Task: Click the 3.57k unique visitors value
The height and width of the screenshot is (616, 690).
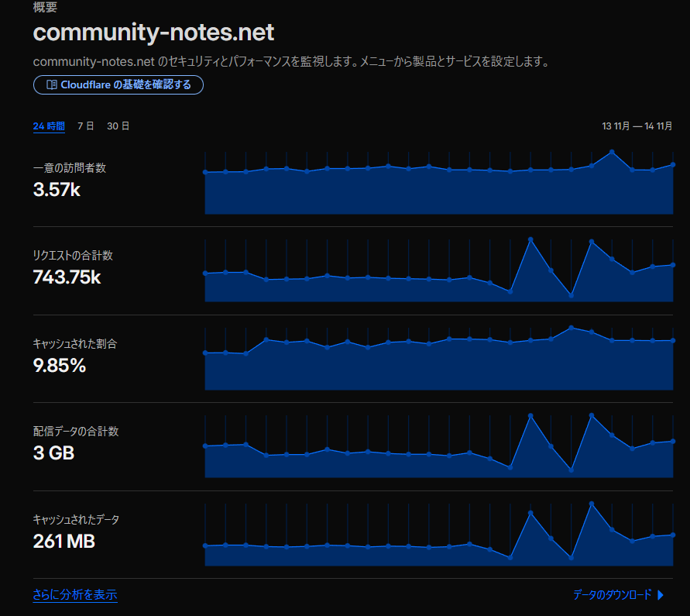Action: click(x=57, y=190)
